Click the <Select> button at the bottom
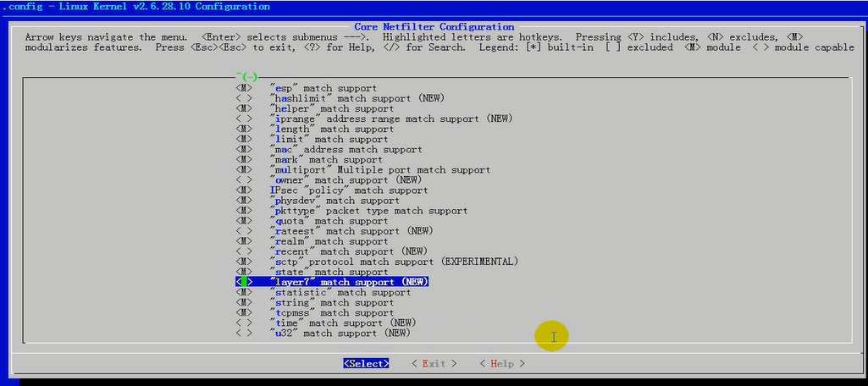Viewport: 868px width, 386px height. 366,363
